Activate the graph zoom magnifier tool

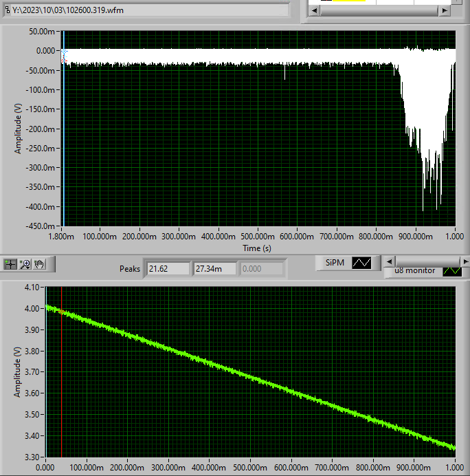[25, 264]
